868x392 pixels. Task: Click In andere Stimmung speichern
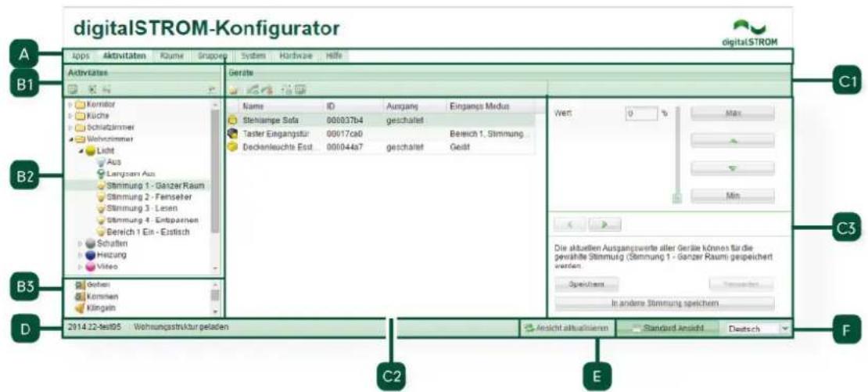pos(664,303)
